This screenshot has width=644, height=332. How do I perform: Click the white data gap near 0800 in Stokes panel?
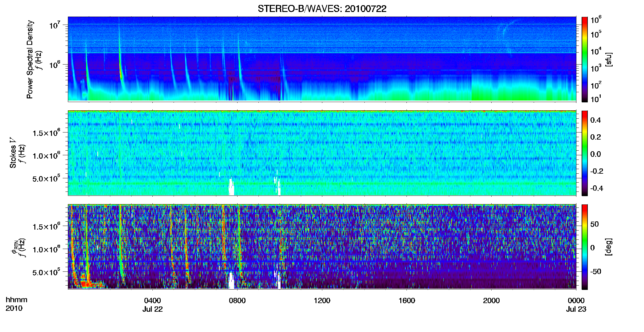point(231,187)
